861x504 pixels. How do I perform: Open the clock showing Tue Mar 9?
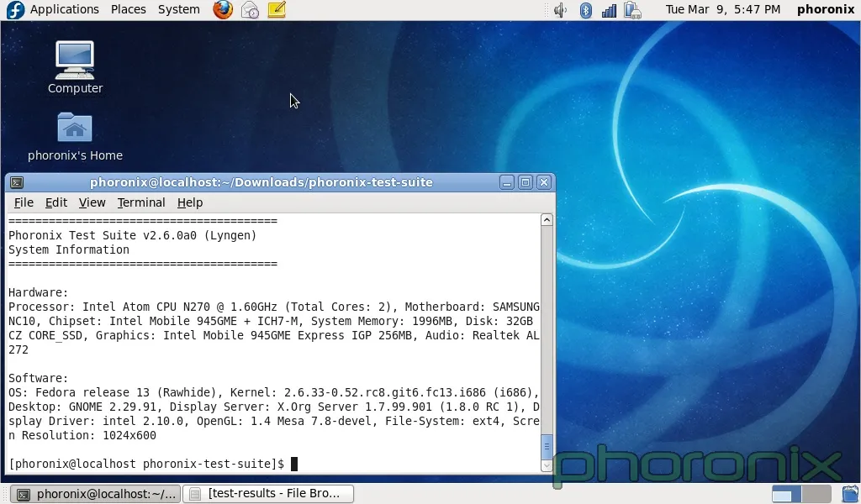722,9
